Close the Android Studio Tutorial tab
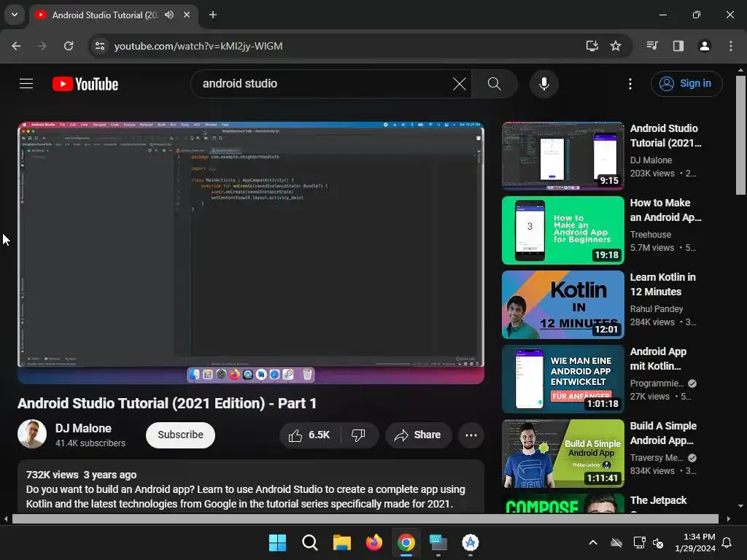Image resolution: width=747 pixels, height=560 pixels. coord(187,15)
